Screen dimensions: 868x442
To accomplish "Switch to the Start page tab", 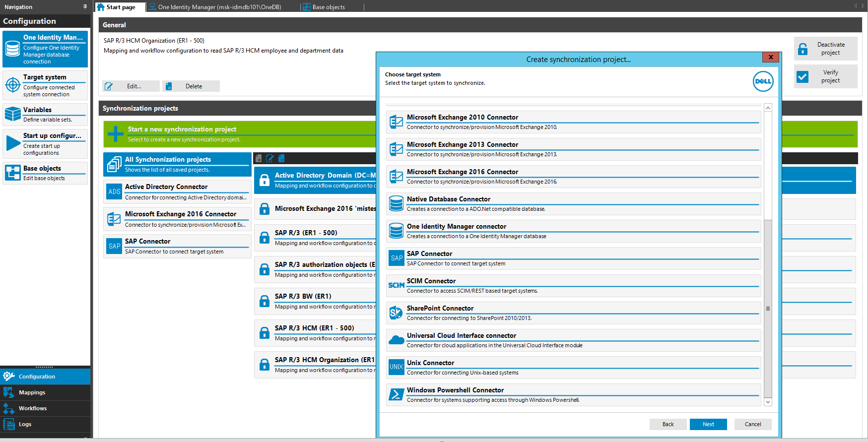I will point(120,7).
